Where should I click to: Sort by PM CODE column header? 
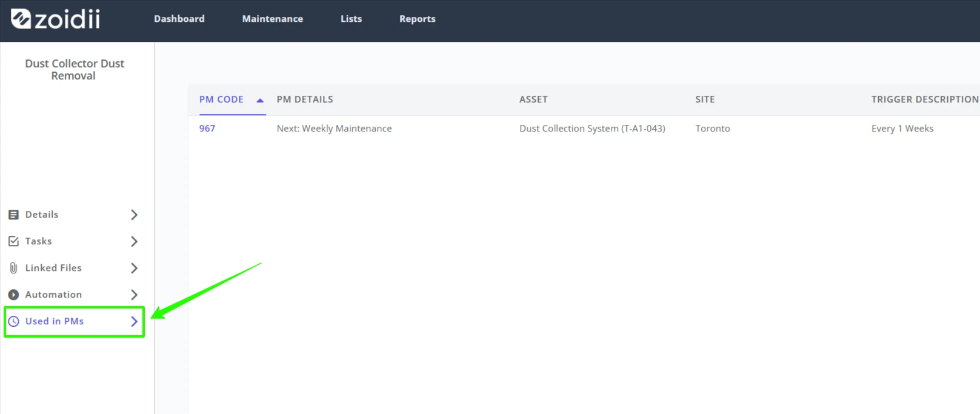click(x=221, y=99)
